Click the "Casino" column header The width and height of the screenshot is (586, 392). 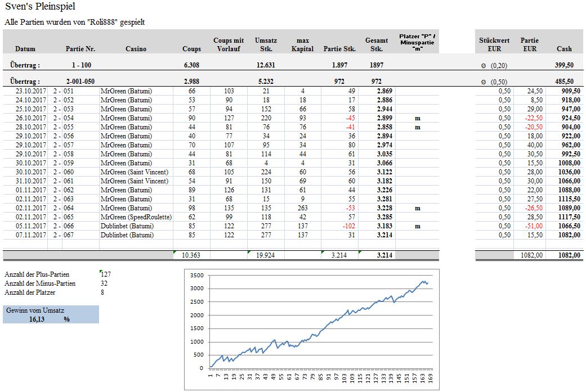[136, 49]
